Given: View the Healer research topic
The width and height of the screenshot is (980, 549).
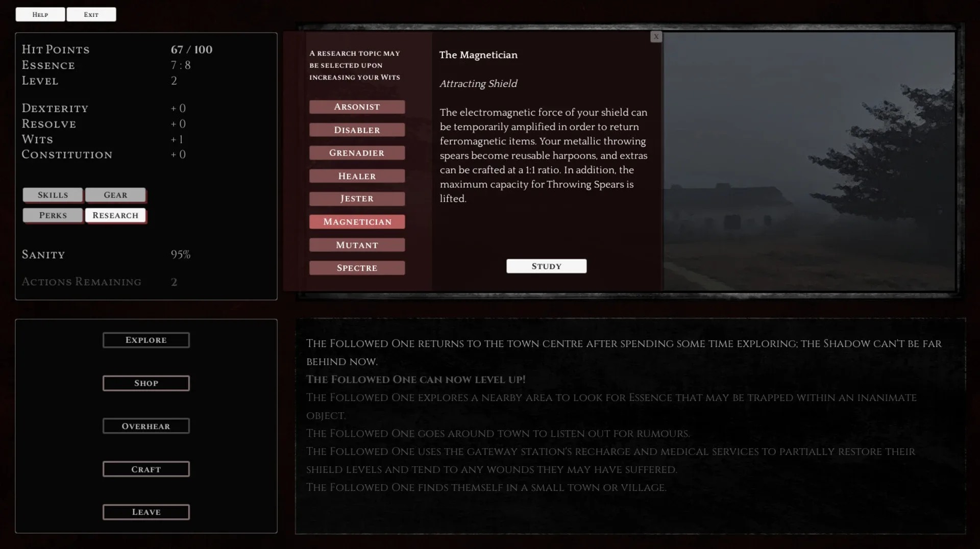Looking at the screenshot, I should (x=357, y=176).
